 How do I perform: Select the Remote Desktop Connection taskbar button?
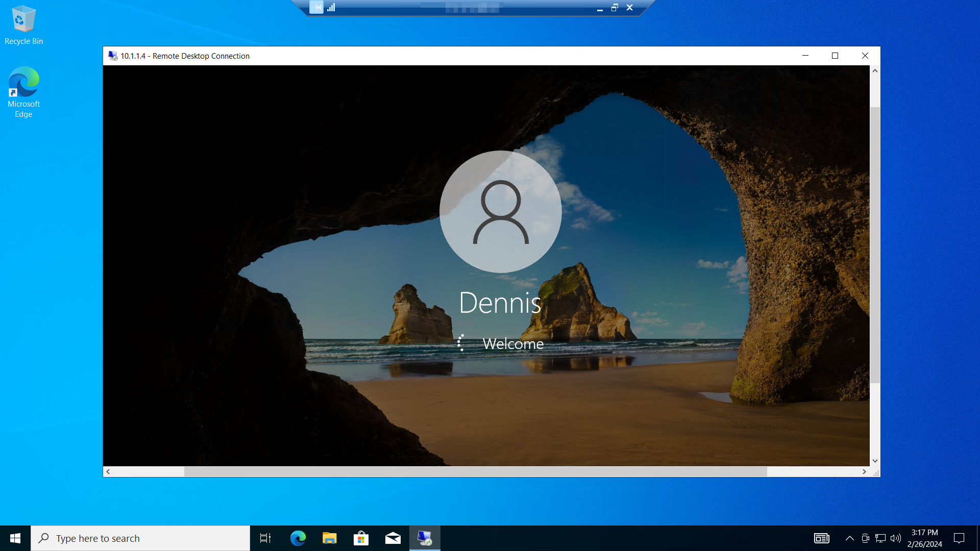pyautogui.click(x=424, y=538)
